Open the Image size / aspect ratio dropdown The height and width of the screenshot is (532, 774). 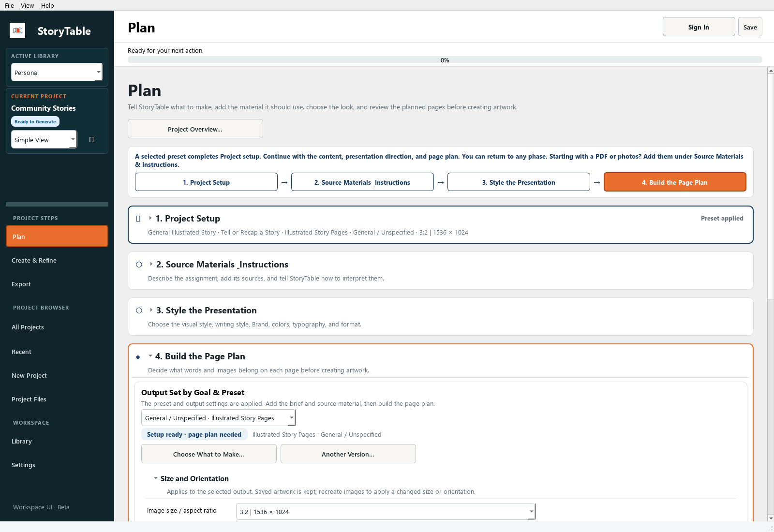click(386, 512)
